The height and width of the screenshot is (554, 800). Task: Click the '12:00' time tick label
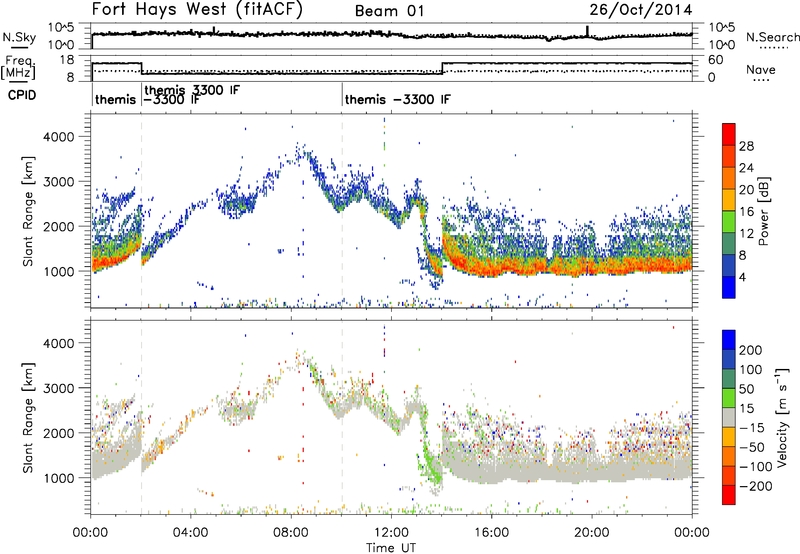[x=391, y=533]
